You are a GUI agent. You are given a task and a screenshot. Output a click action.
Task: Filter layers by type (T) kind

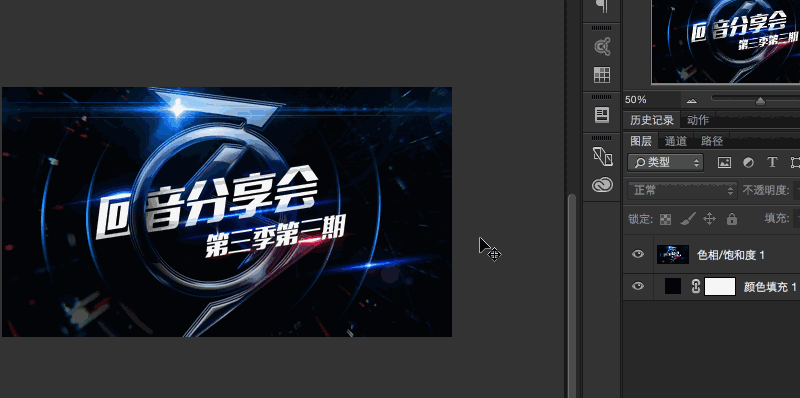772,163
